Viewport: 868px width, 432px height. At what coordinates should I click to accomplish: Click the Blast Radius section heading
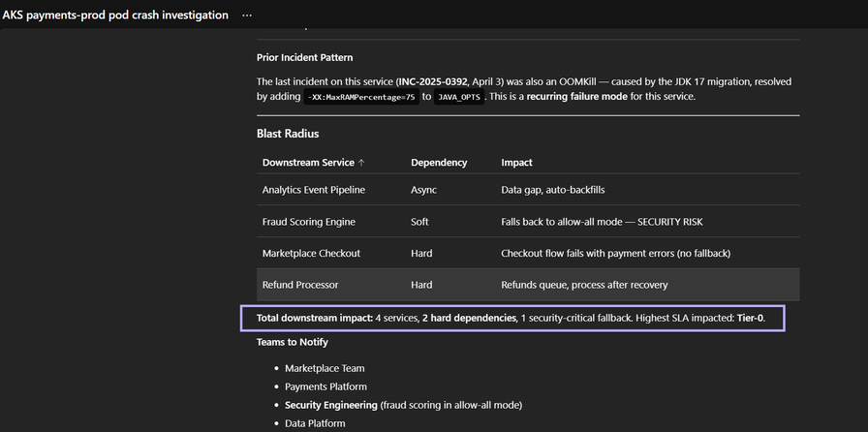288,134
